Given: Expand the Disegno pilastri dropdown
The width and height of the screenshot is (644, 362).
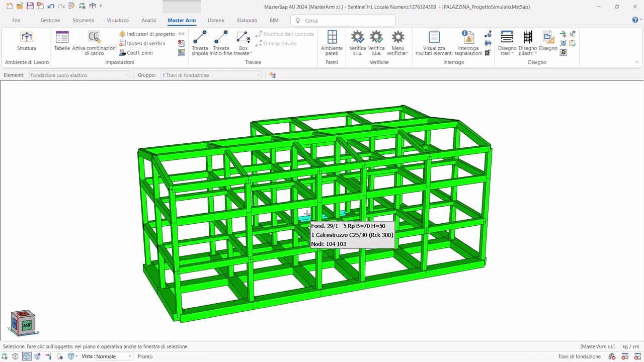Looking at the screenshot, I should [528, 43].
